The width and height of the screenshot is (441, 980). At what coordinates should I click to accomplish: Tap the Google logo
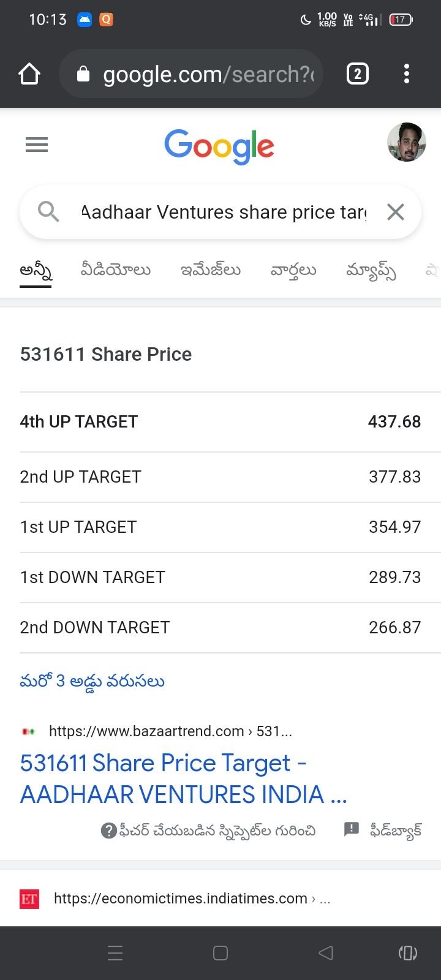[219, 146]
